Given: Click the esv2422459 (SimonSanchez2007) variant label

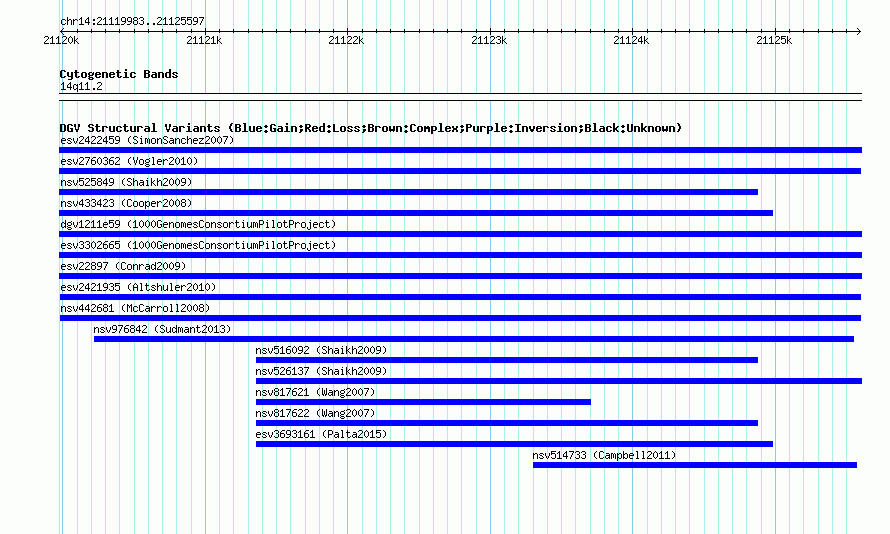Looking at the screenshot, I should [x=147, y=140].
